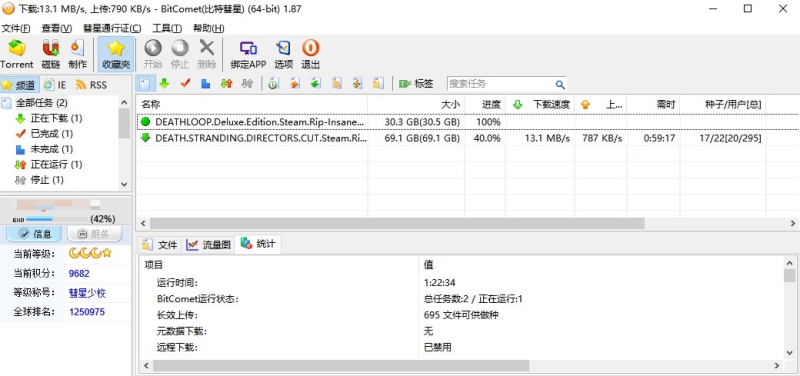The image size is (800, 376).
Task: Click task list scroll-right arrow
Action: tap(793, 223)
